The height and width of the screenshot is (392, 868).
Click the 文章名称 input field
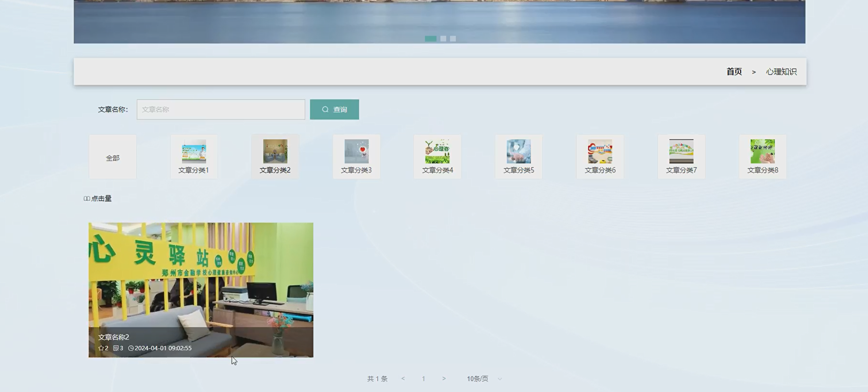221,109
